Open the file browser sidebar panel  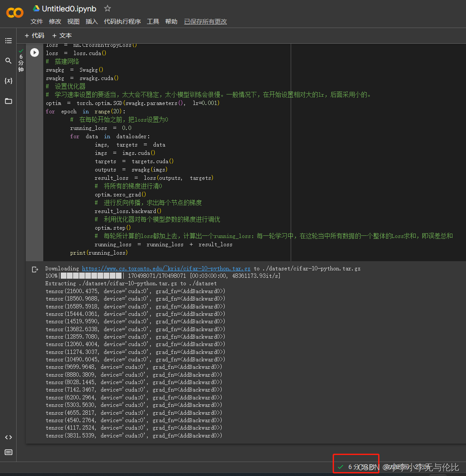8,101
